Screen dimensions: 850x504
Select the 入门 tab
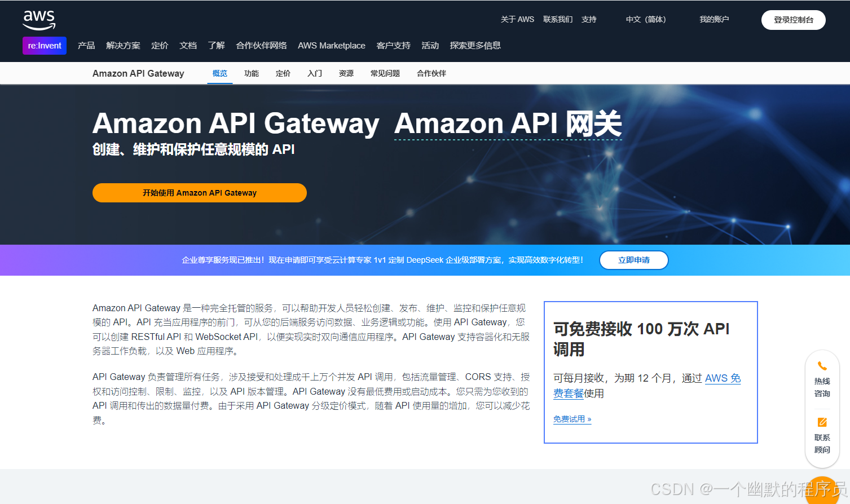pos(315,74)
